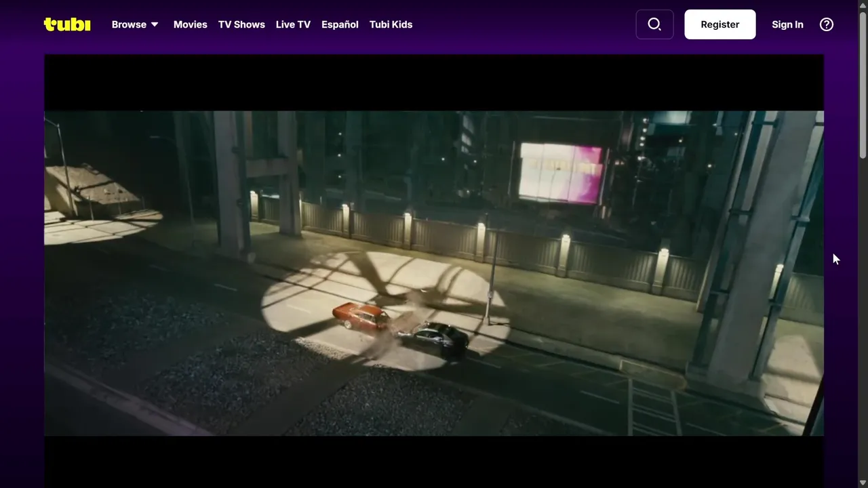
Task: Switch to Español content
Action: point(340,24)
